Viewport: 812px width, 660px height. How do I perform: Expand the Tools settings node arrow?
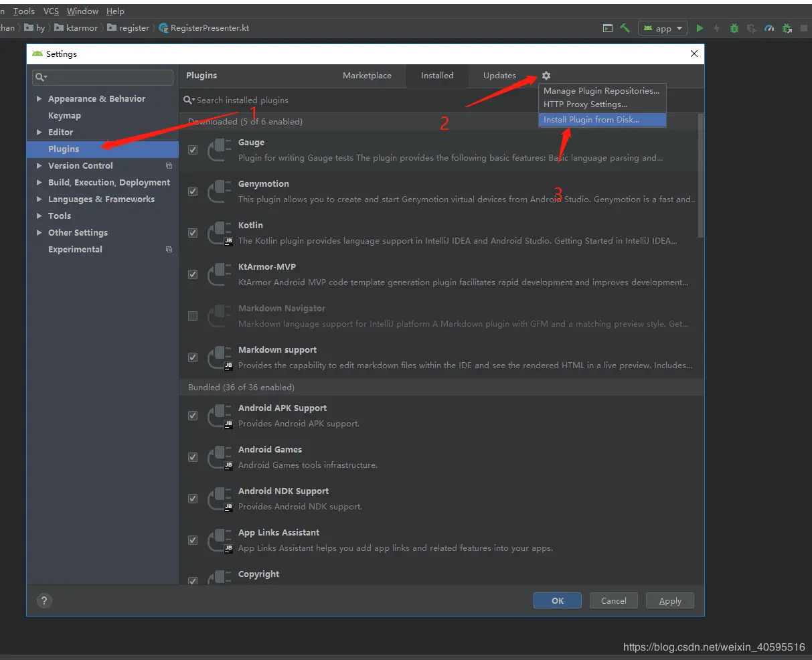(39, 216)
